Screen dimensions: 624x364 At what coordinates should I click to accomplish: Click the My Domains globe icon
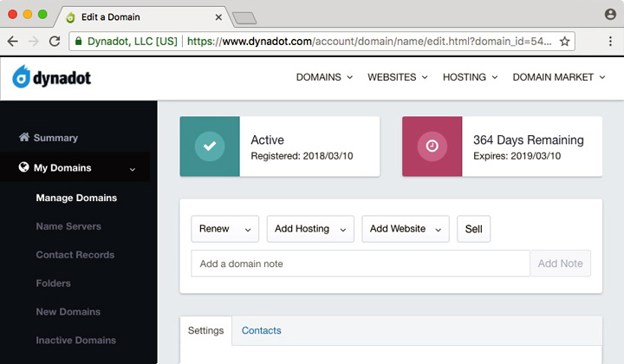pos(24,167)
